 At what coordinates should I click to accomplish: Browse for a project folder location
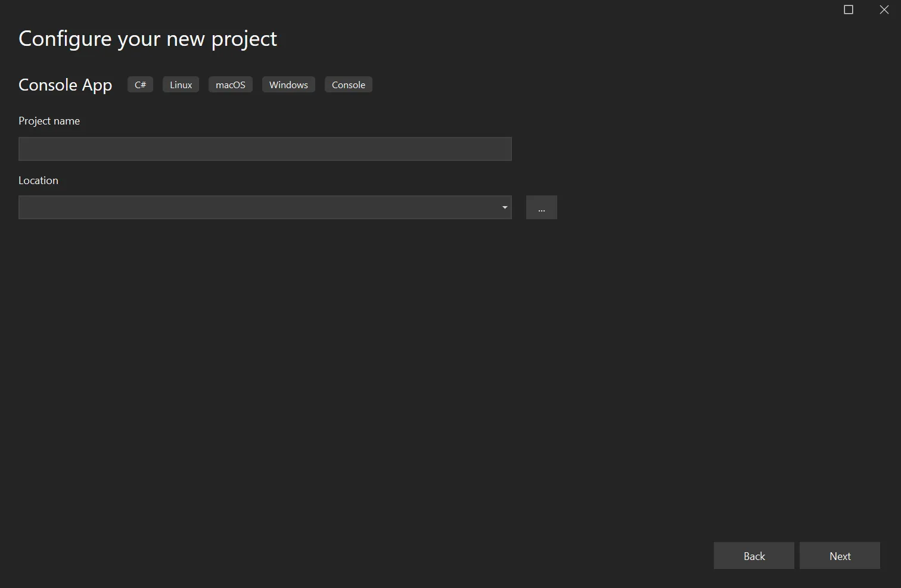[542, 207]
